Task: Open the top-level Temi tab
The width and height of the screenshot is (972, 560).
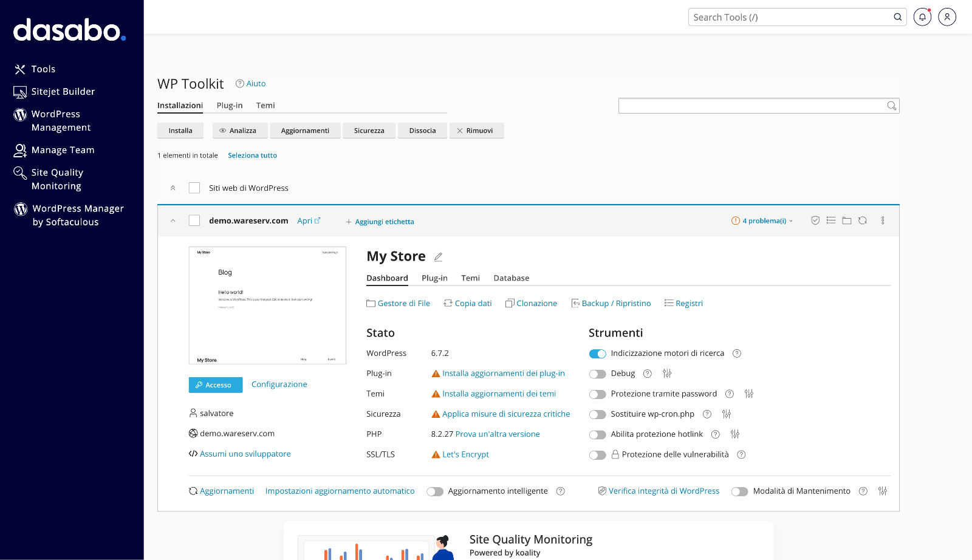Action: pyautogui.click(x=265, y=106)
